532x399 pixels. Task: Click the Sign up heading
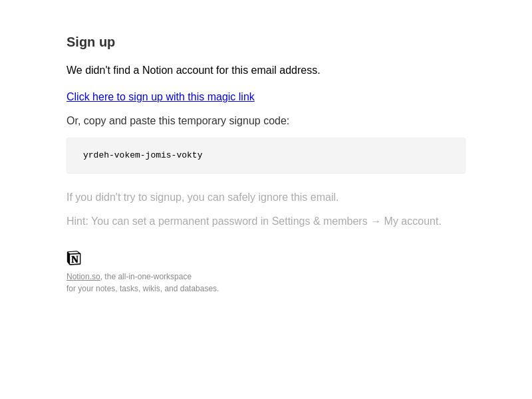[90, 42]
